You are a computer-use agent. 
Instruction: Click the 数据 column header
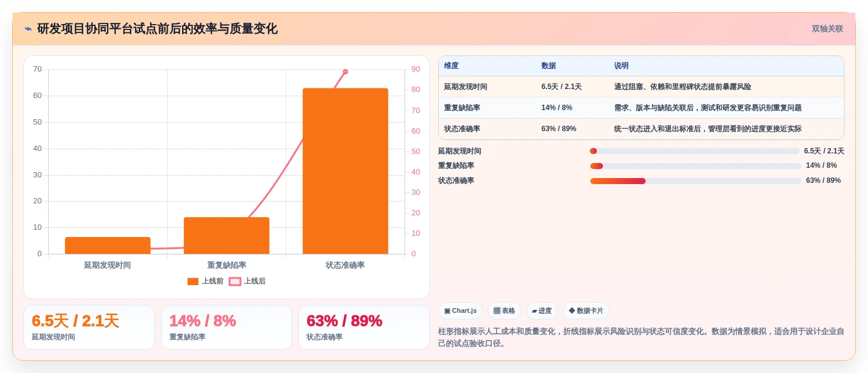[549, 66]
